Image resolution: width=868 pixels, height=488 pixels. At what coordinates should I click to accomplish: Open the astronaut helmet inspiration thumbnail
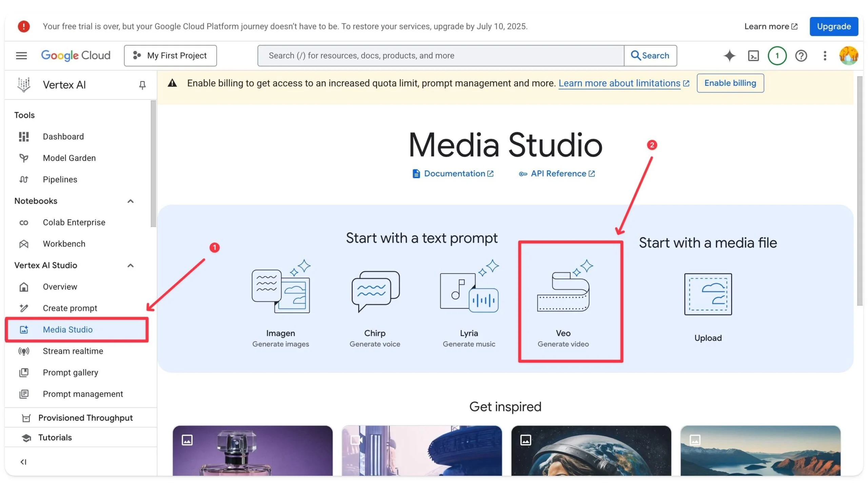(591, 451)
